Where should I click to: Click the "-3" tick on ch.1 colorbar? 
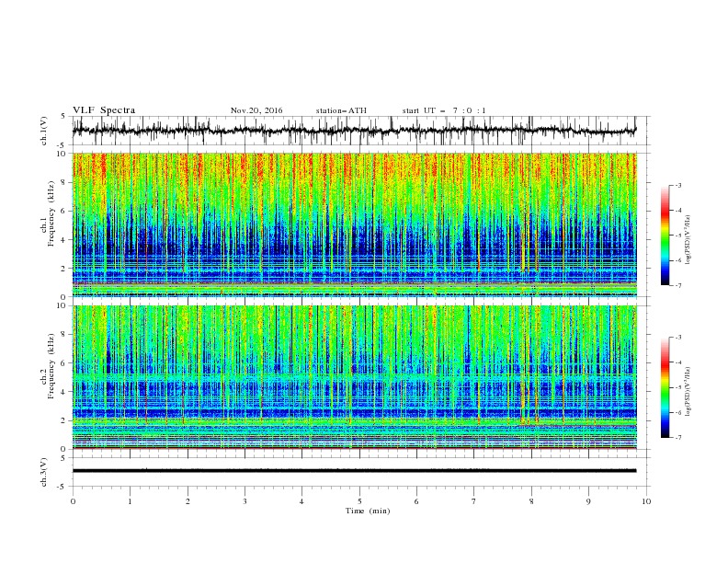tap(678, 185)
